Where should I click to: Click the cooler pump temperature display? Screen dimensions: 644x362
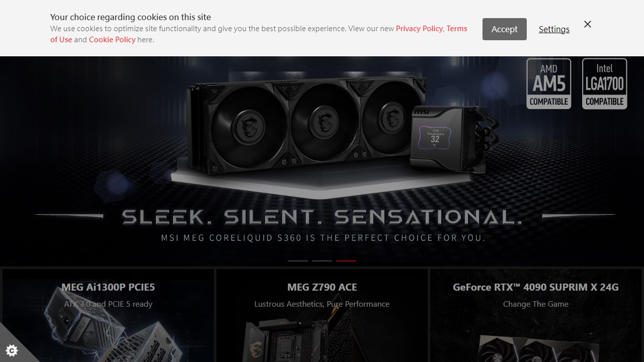(x=435, y=136)
